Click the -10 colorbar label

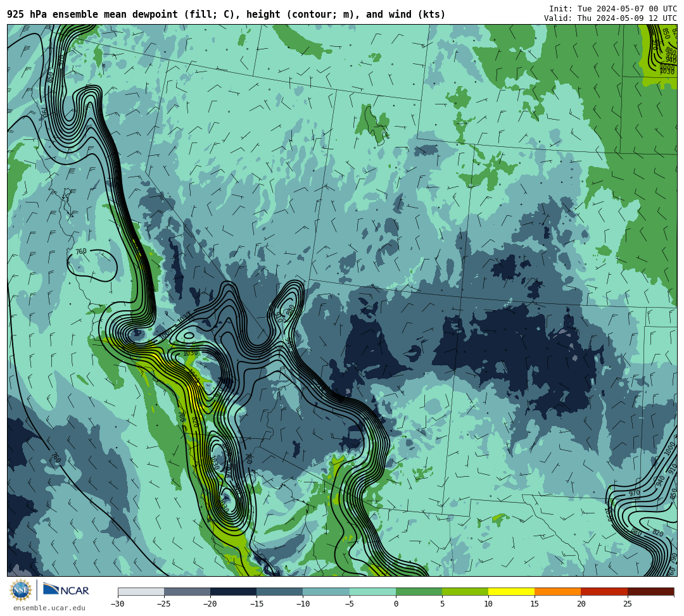tap(303, 604)
